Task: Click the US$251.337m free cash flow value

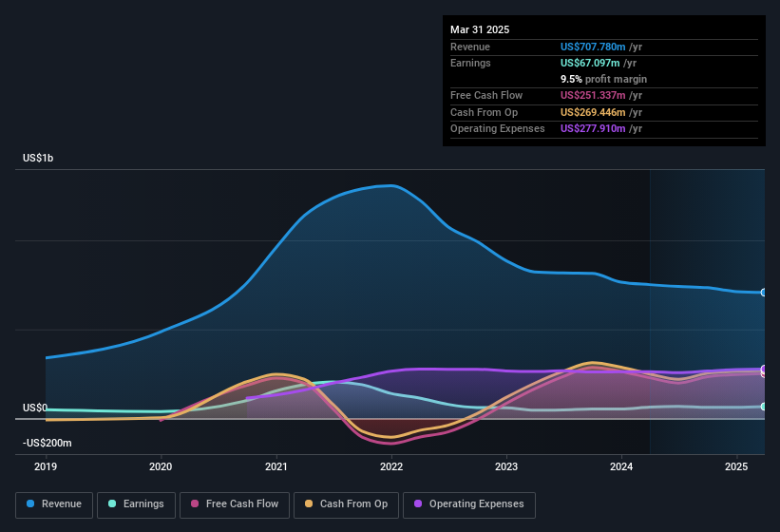Action: pyautogui.click(x=593, y=95)
